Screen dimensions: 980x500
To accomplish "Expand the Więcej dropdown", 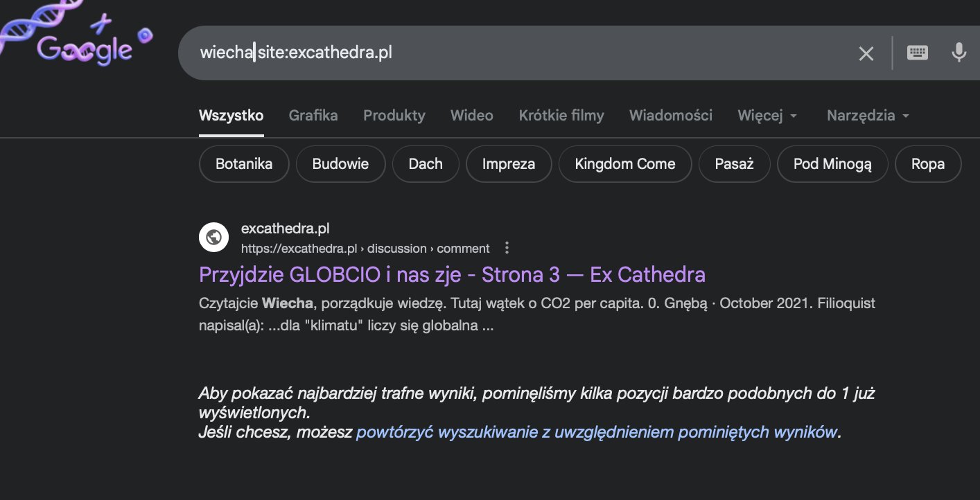I will click(768, 116).
